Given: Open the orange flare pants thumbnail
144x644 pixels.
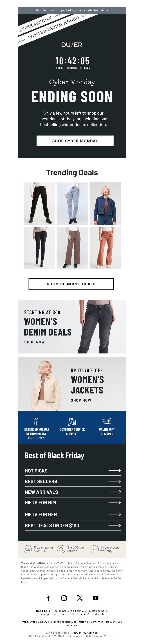Looking at the screenshot, I should (105, 248).
